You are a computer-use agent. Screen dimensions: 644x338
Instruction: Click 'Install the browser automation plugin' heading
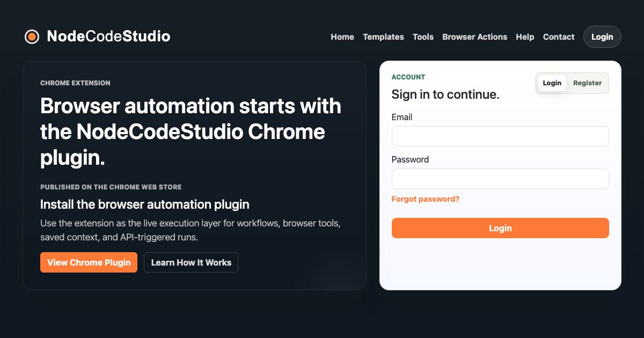point(145,204)
